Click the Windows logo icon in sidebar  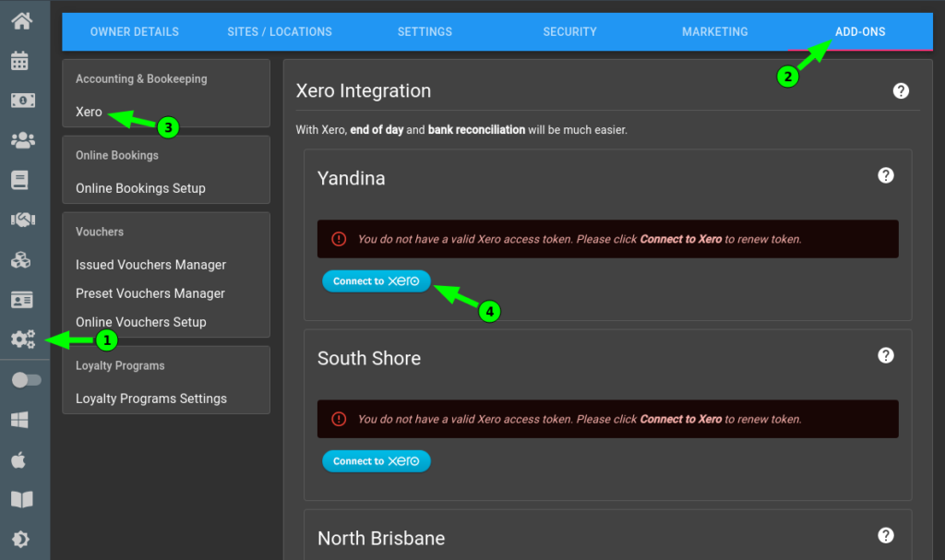click(20, 420)
